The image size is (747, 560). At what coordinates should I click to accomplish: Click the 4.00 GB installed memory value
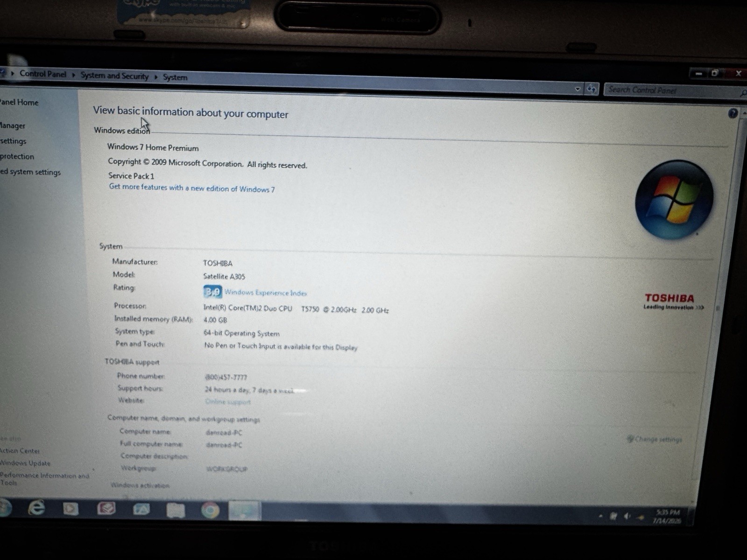(x=215, y=320)
